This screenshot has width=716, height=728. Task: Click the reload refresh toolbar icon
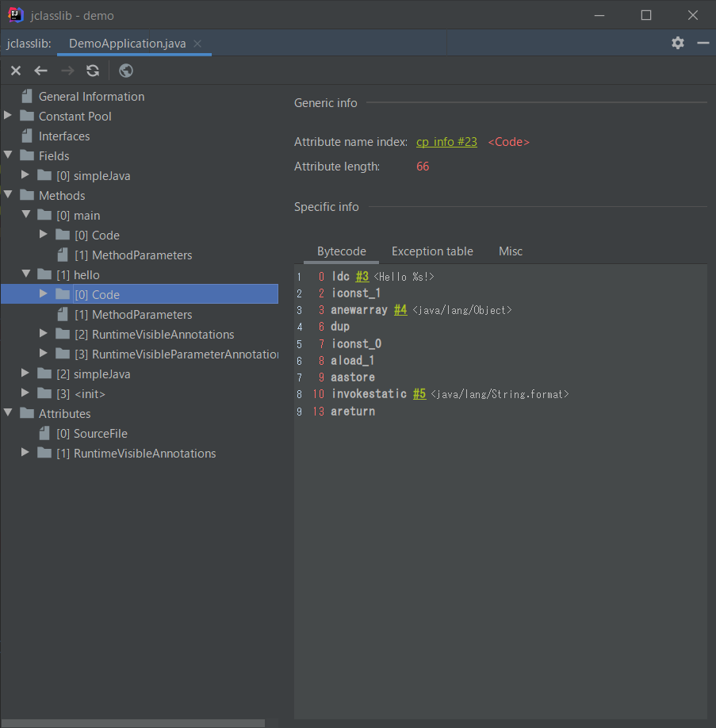coord(93,71)
